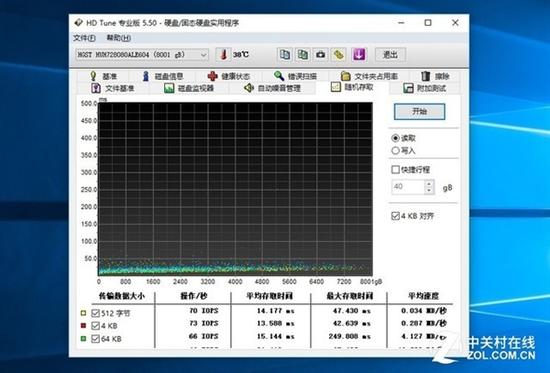Switch to the 文件基准 tab
550x373 pixels.
(x=113, y=88)
